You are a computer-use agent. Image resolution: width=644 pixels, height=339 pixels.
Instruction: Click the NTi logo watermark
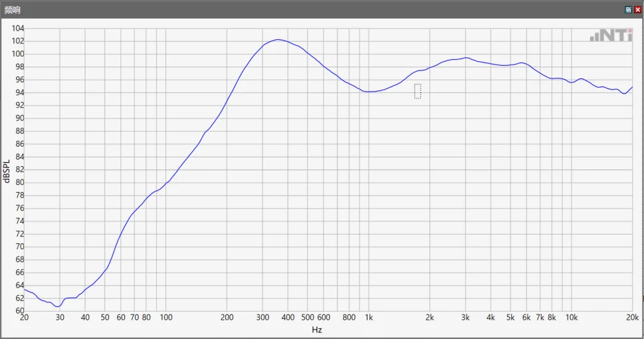(611, 35)
